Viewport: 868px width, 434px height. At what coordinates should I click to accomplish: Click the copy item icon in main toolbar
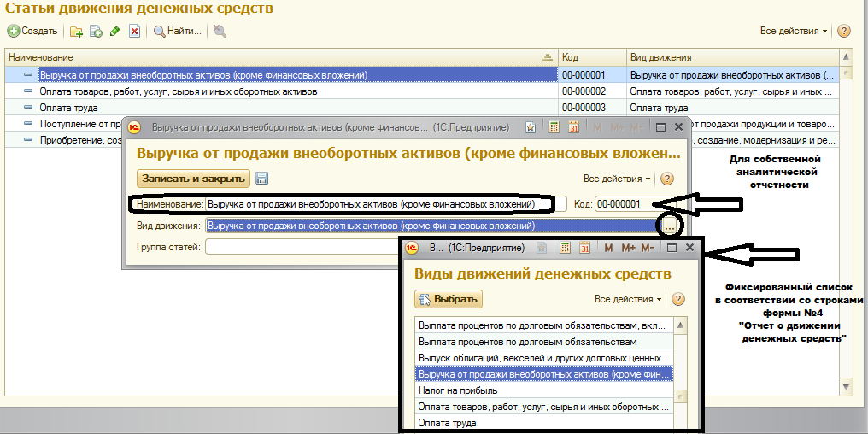96,32
